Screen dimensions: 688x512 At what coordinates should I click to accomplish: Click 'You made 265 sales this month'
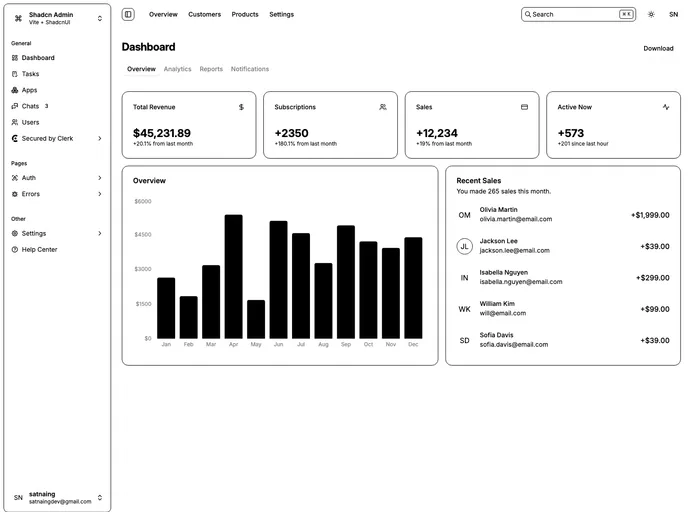pos(504,191)
